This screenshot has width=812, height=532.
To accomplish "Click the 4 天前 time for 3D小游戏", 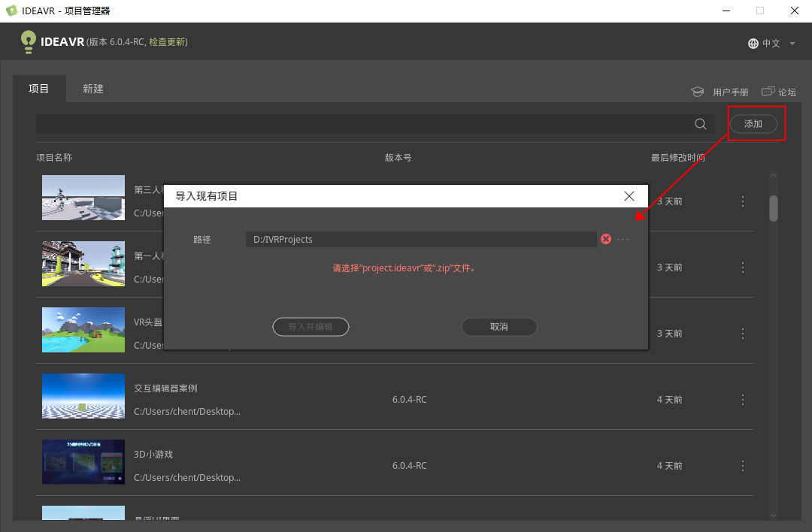I will pos(670,466).
